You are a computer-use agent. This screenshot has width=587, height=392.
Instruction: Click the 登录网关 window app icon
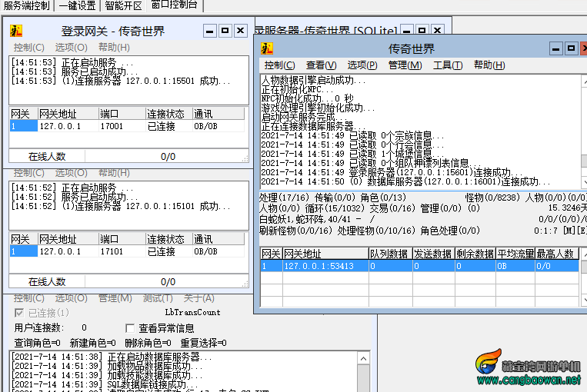click(15, 31)
